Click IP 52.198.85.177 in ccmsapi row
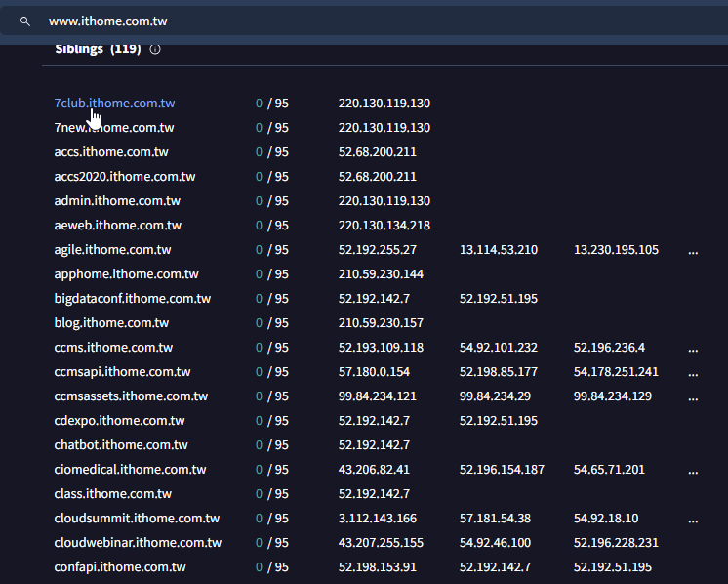This screenshot has height=584, width=728. pyautogui.click(x=498, y=371)
